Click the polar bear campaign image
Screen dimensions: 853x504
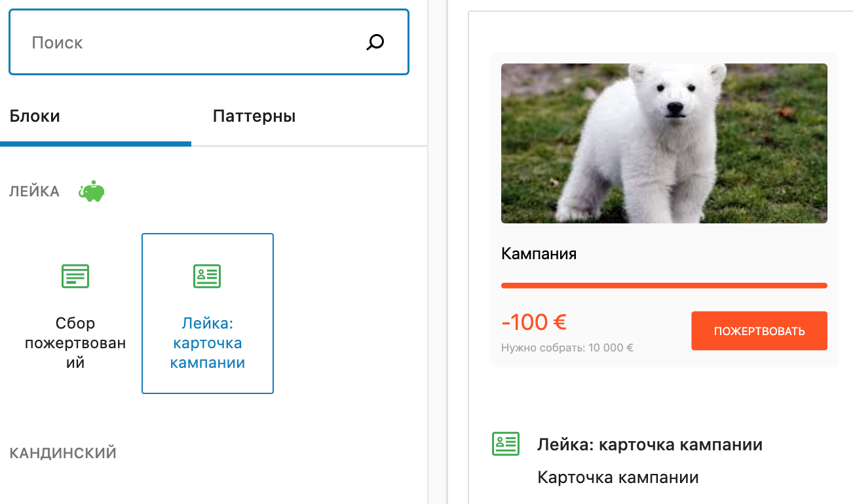[664, 143]
